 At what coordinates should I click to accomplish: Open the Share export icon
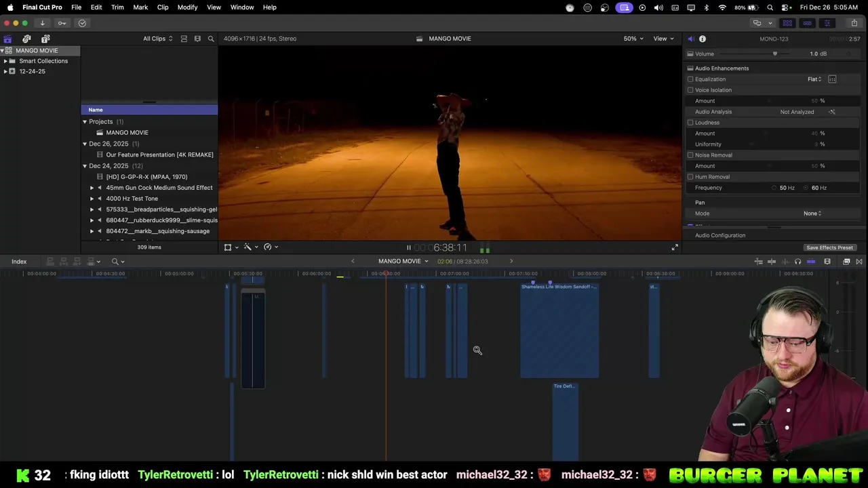pos(854,23)
